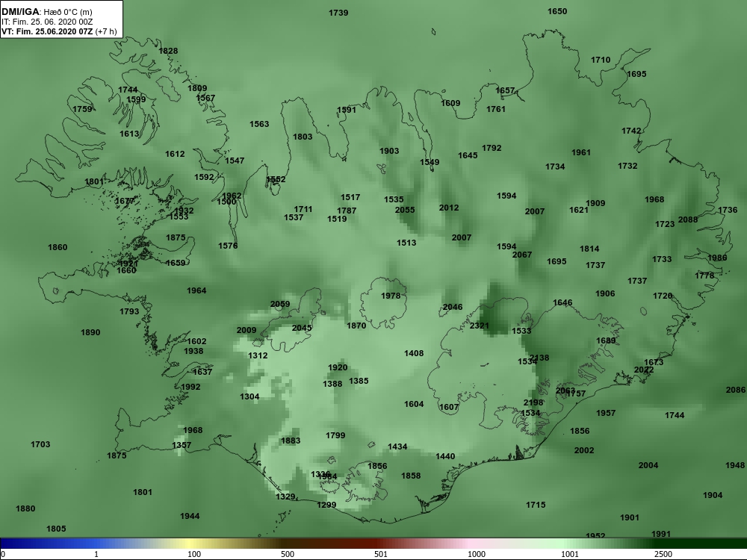Click the DMI/IGA Hæð 0°C title
Image resolution: width=747 pixels, height=560 pixels.
point(46,12)
